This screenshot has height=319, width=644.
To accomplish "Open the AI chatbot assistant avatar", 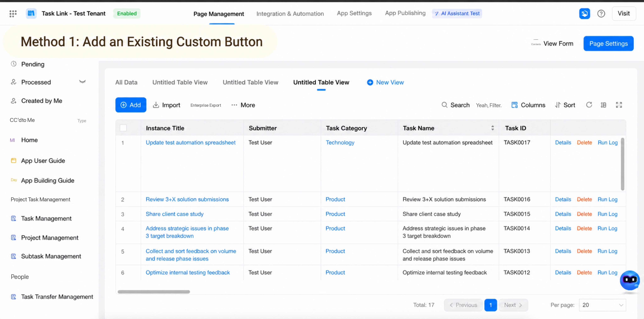I will [x=630, y=280].
